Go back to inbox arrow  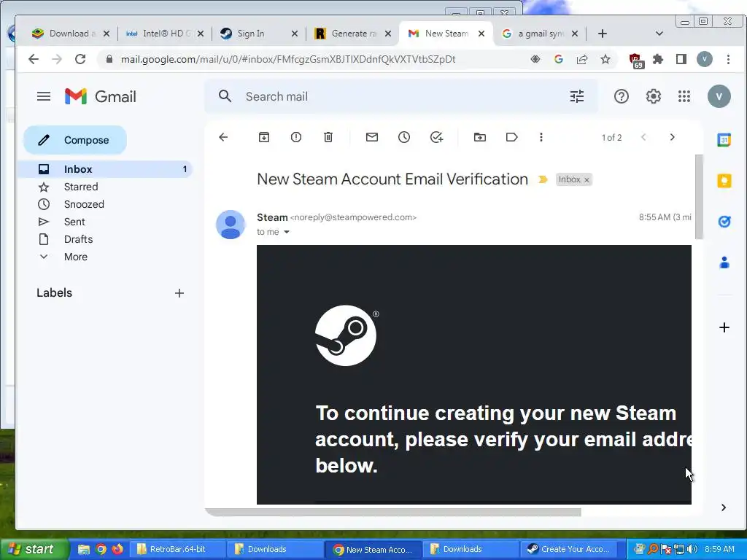click(x=223, y=138)
